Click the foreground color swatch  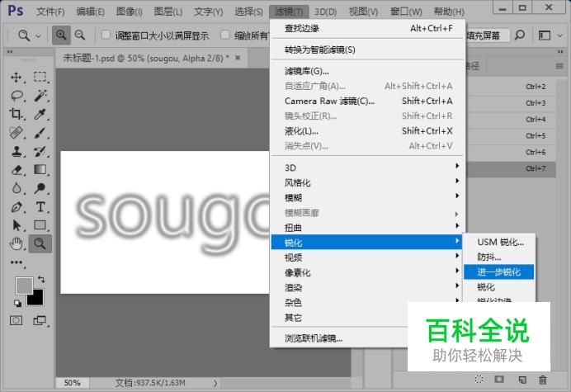pos(24,286)
